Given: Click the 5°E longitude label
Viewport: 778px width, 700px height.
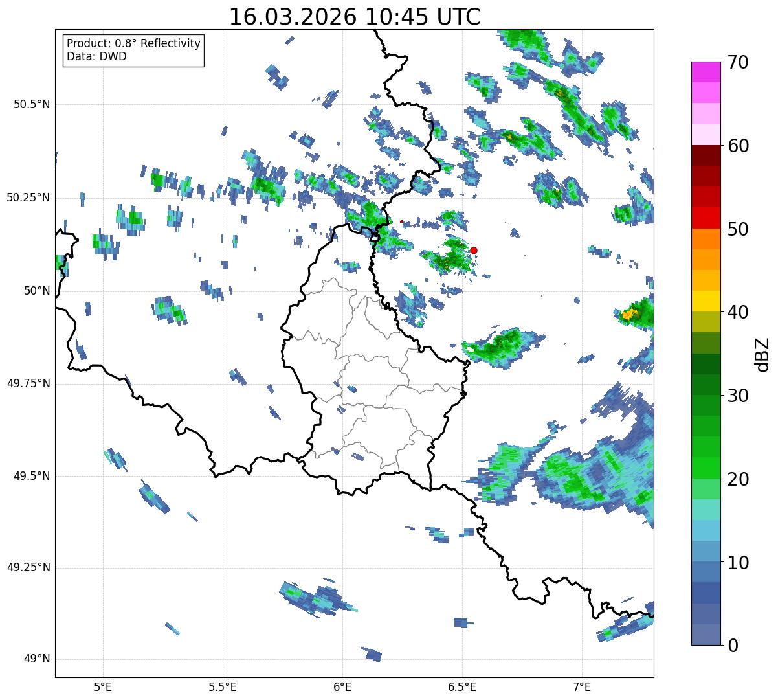Looking at the screenshot, I should pyautogui.click(x=103, y=687).
